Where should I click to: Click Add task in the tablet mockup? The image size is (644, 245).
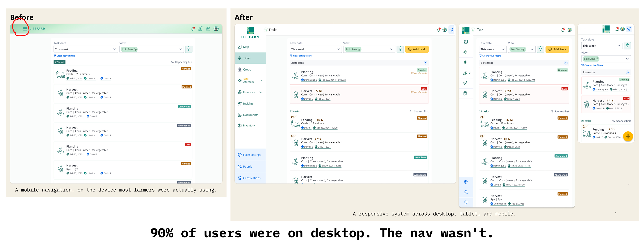pos(557,49)
